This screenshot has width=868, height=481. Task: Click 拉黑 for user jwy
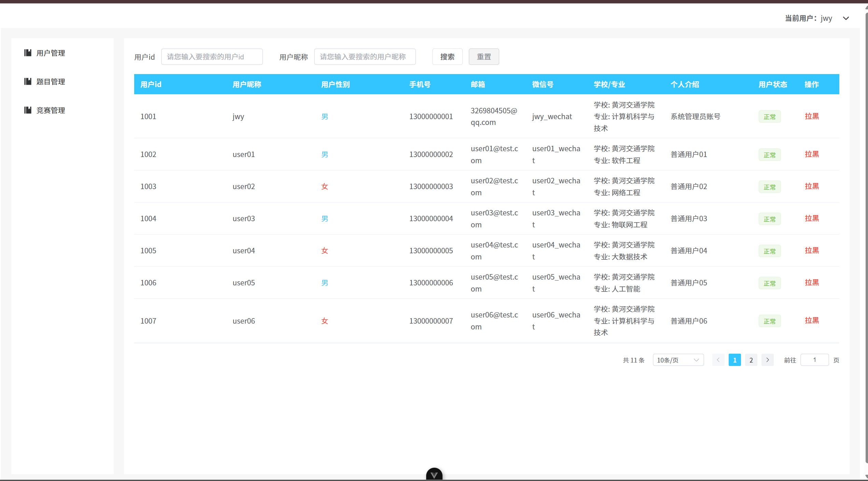pyautogui.click(x=811, y=116)
